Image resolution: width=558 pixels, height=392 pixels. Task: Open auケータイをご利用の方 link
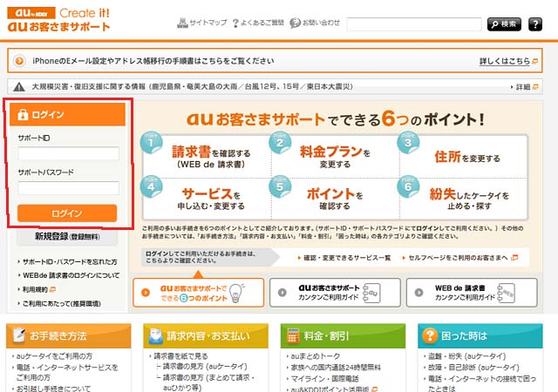point(54,355)
